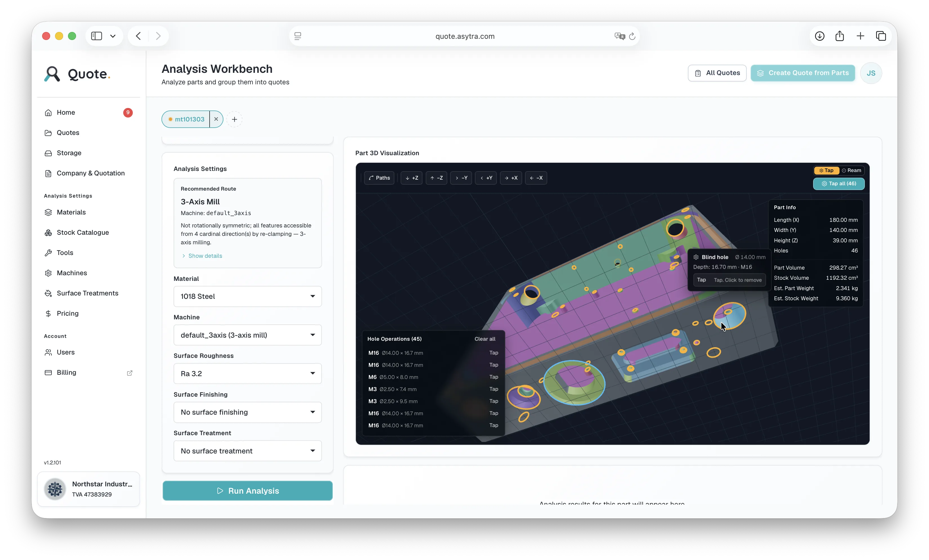Viewport: 929px width, 560px height.
Task: Open the Surface Finishing dropdown
Action: point(247,412)
